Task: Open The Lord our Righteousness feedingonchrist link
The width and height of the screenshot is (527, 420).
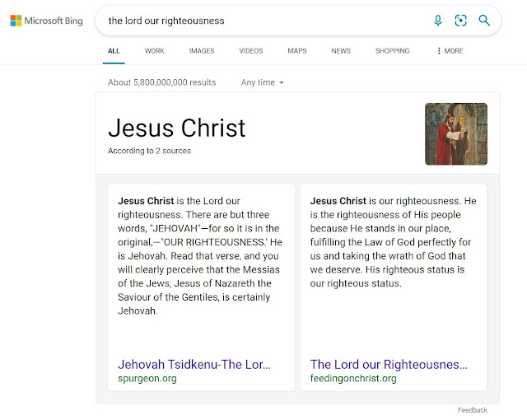Action: pyautogui.click(x=389, y=364)
